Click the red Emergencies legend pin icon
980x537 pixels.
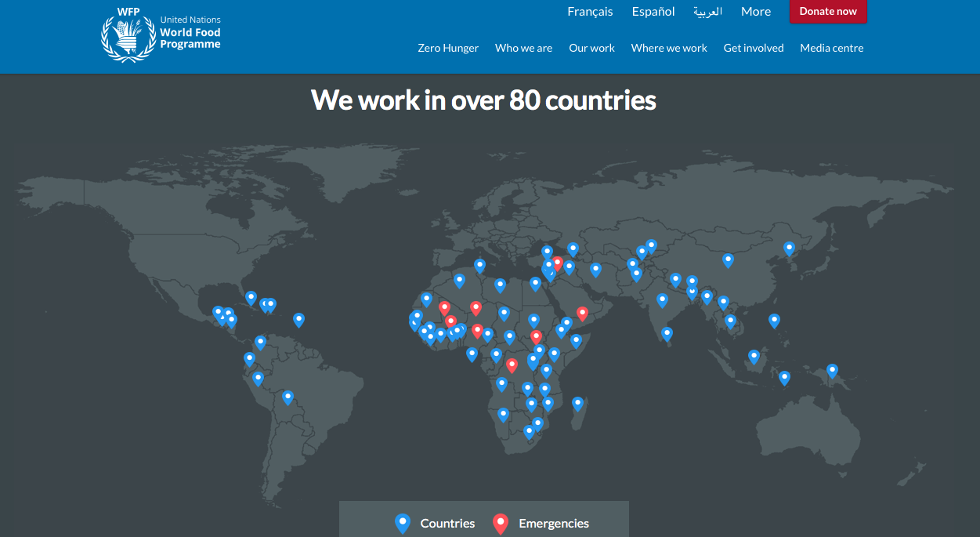coord(501,523)
